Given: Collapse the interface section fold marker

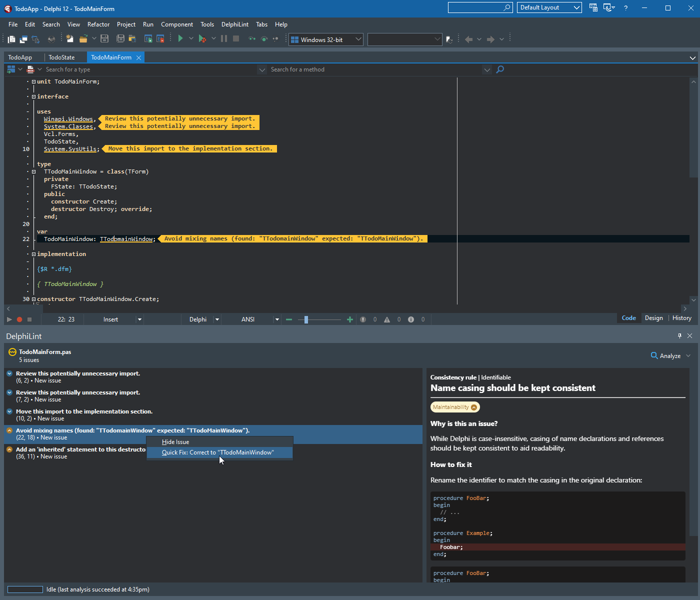Looking at the screenshot, I should click(x=33, y=96).
